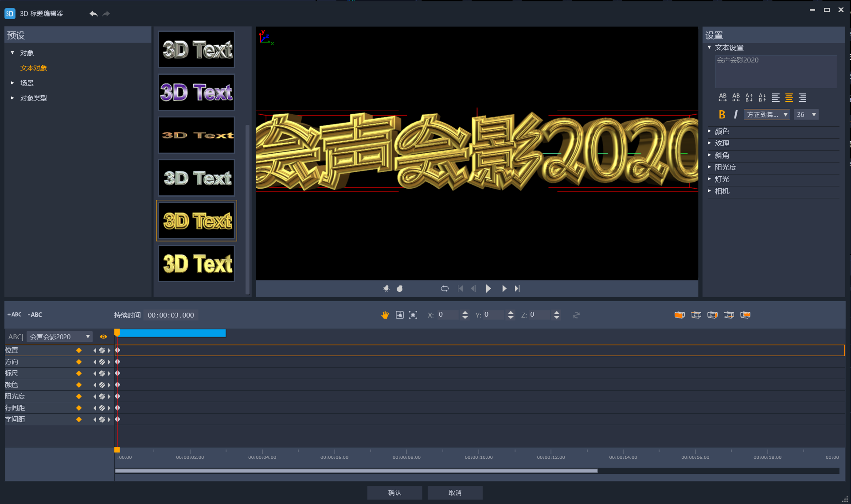Expand the 场景 preset tree node
851x504 pixels.
point(12,83)
